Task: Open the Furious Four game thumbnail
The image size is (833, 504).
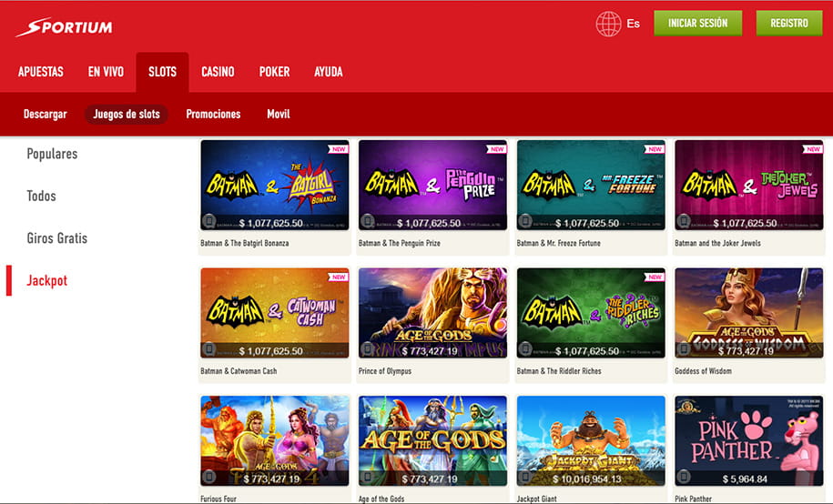Action: pyautogui.click(x=275, y=441)
